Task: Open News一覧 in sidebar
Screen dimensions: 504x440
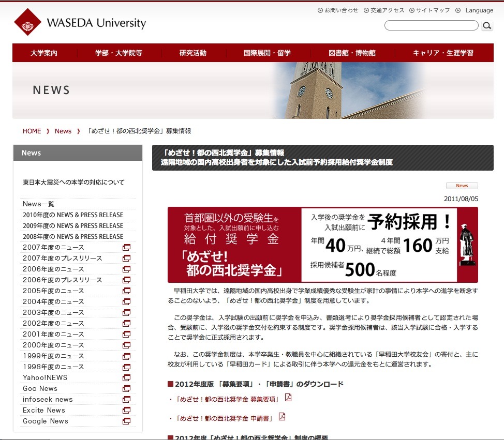Action: [39, 204]
